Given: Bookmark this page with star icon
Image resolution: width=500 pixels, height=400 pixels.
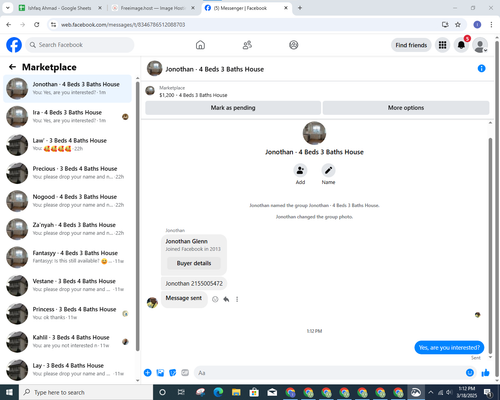Looking at the screenshot, I should [x=458, y=24].
